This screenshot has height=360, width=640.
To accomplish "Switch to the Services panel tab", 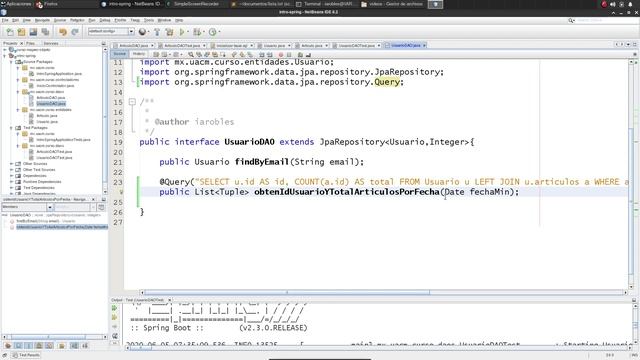I will tap(51, 43).
